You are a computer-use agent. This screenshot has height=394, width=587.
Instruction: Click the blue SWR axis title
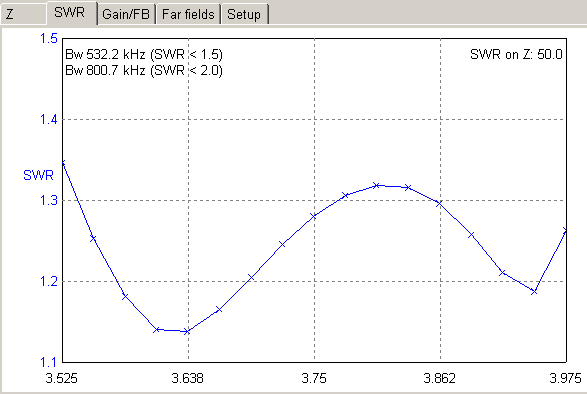point(38,175)
